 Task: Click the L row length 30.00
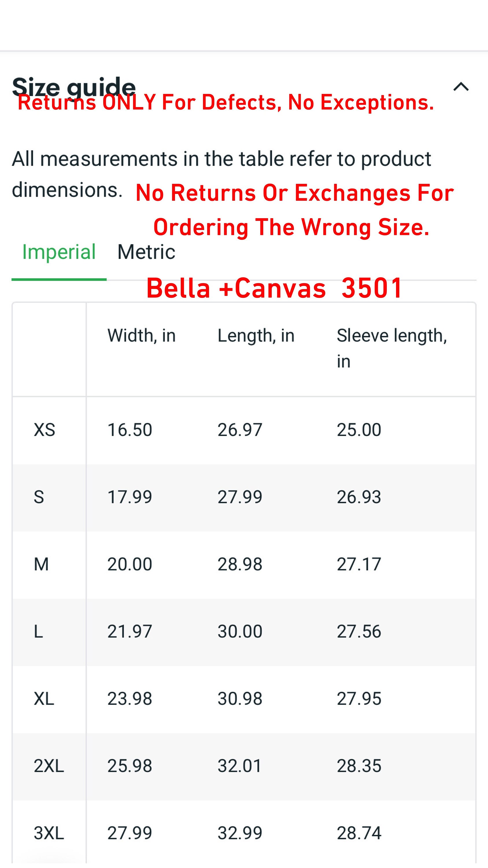[x=240, y=631]
